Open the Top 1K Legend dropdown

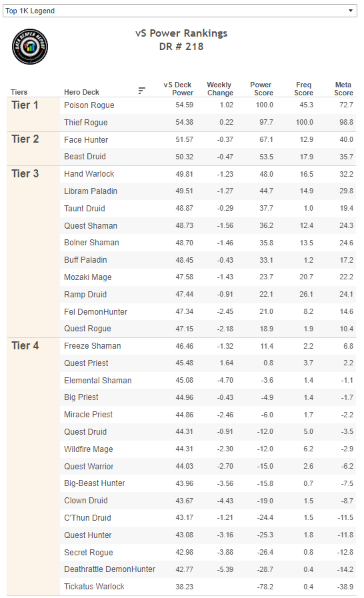[180, 11]
